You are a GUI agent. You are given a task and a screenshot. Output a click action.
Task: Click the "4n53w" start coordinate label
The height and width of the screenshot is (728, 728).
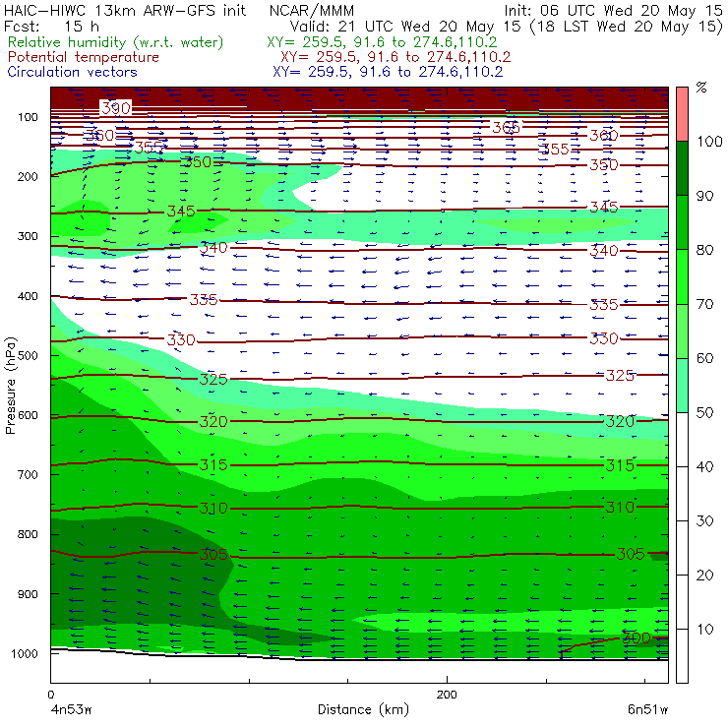pos(70,710)
